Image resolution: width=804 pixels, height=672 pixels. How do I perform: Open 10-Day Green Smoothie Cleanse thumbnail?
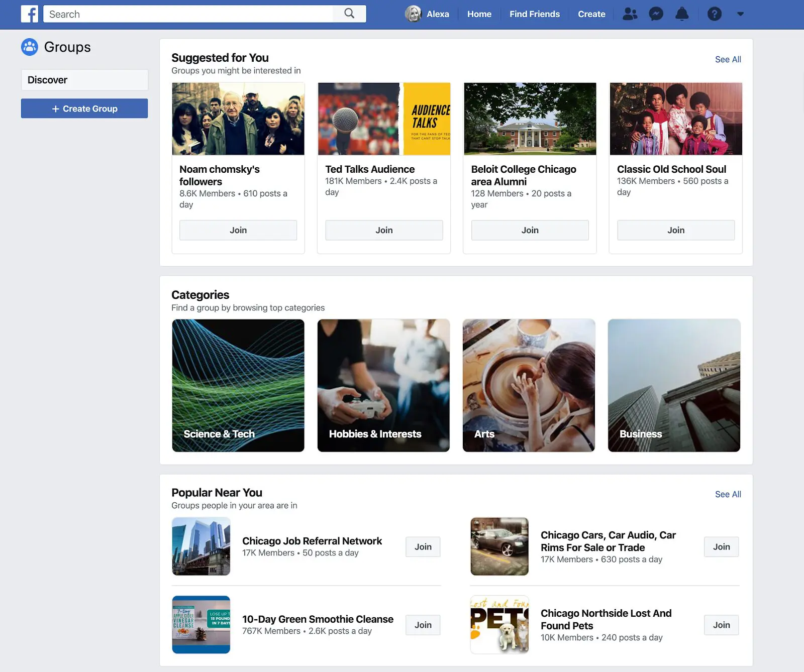pos(201,625)
